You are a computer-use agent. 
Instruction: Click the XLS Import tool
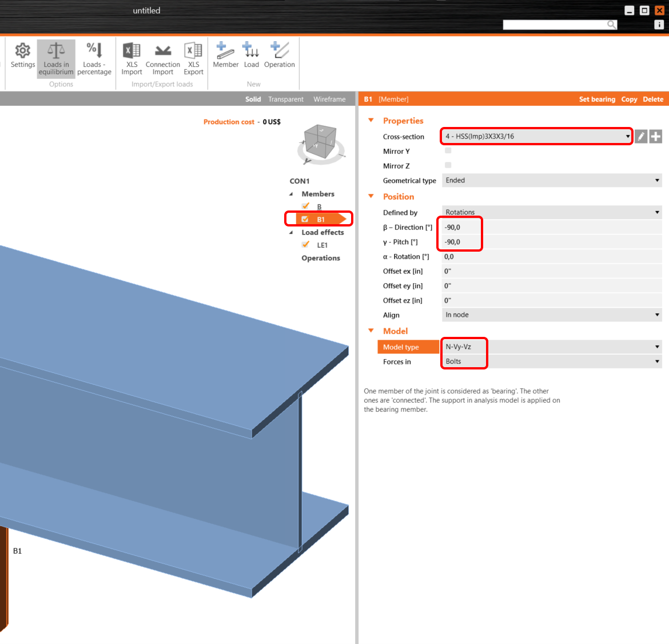click(x=132, y=57)
